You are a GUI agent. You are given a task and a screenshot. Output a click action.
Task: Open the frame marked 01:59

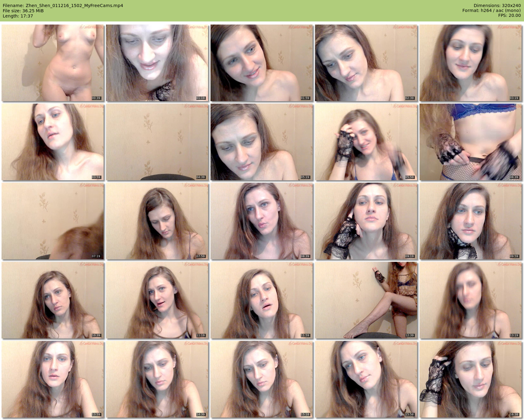(262, 63)
